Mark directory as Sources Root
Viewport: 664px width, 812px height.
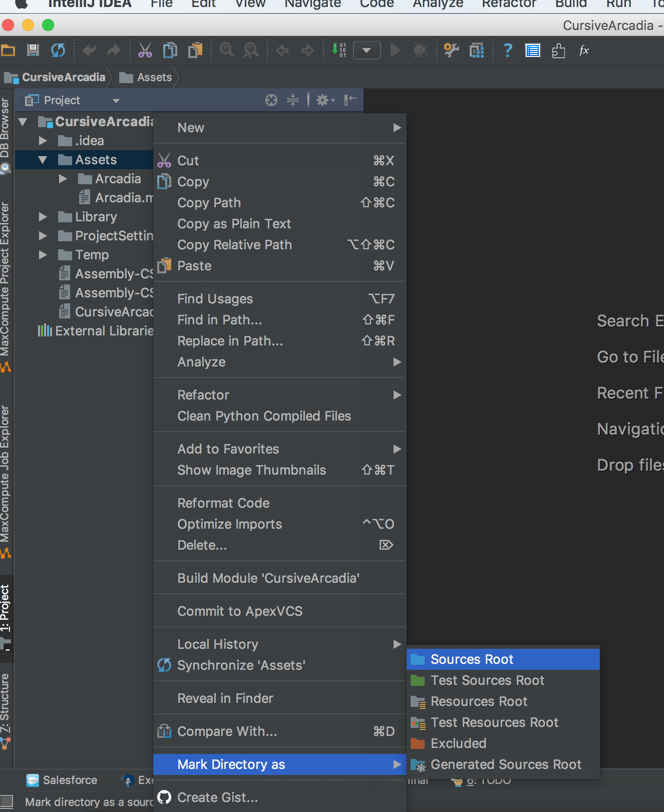pos(503,659)
